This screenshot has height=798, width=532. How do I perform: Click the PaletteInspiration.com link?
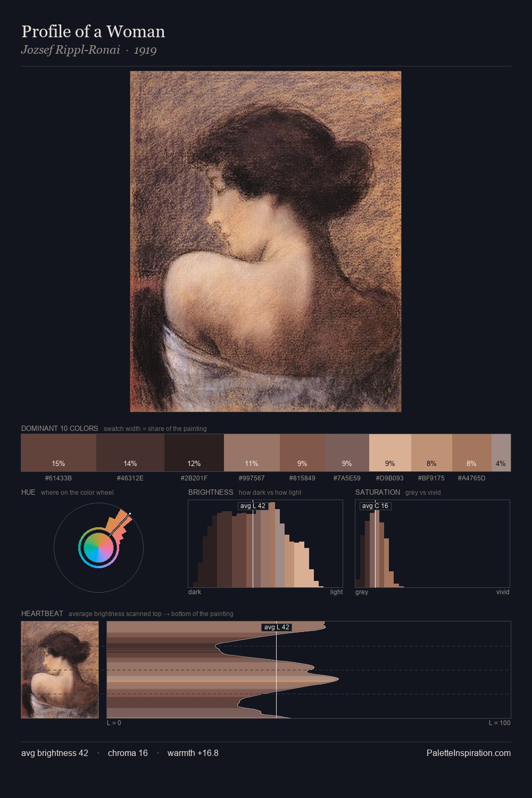tap(469, 753)
